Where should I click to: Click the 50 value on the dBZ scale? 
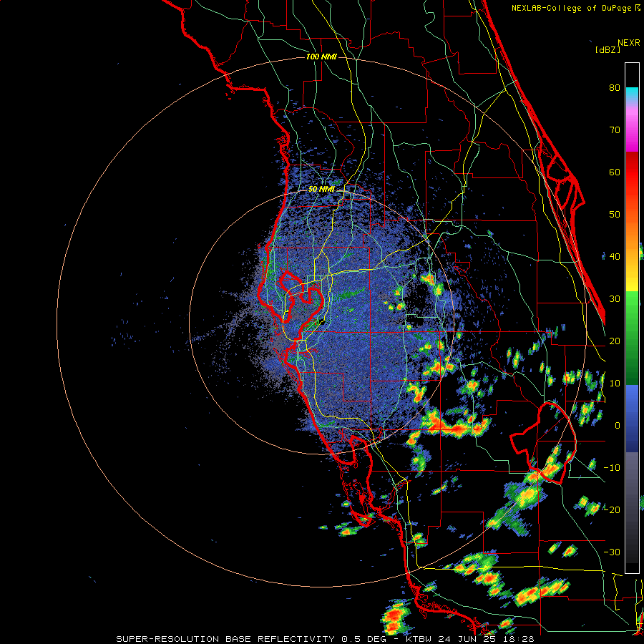(x=615, y=215)
